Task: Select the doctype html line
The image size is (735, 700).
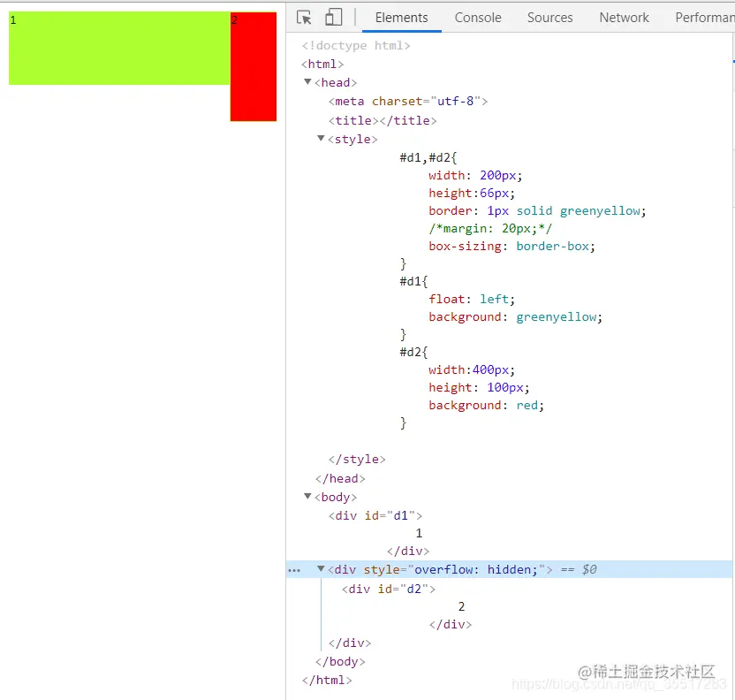Action: (x=356, y=45)
